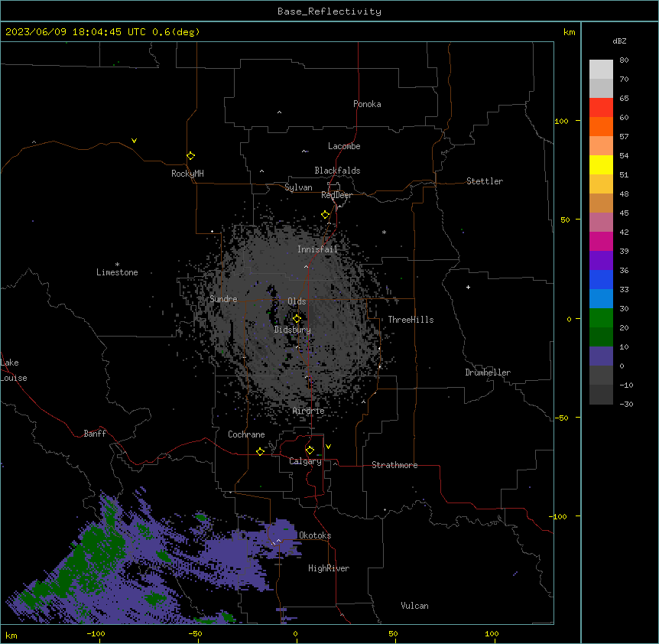Click the Strathmore town label
The width and height of the screenshot is (659, 644).
394,465
